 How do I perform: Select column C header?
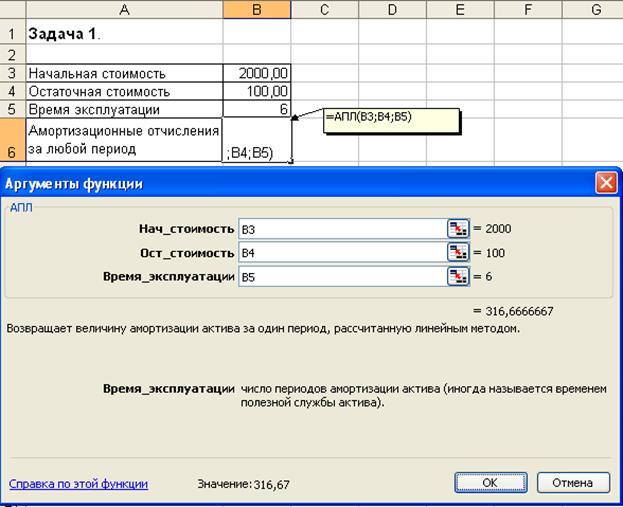tap(325, 9)
